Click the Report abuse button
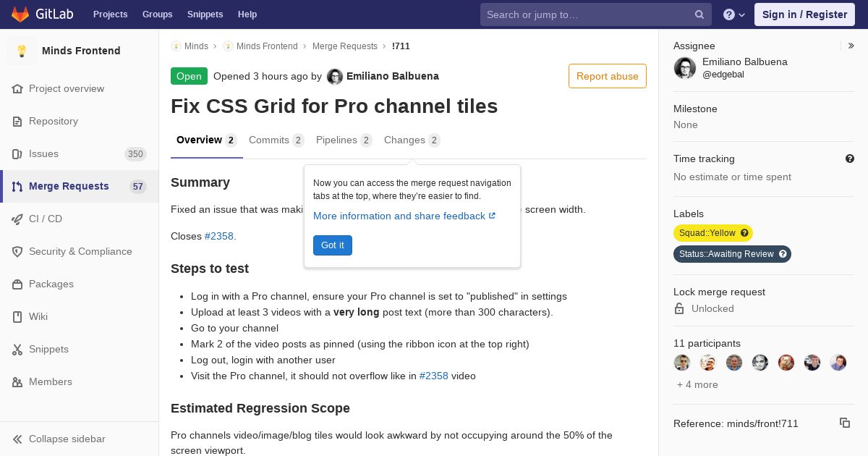Viewport: 868px width, 456px height. [x=608, y=76]
